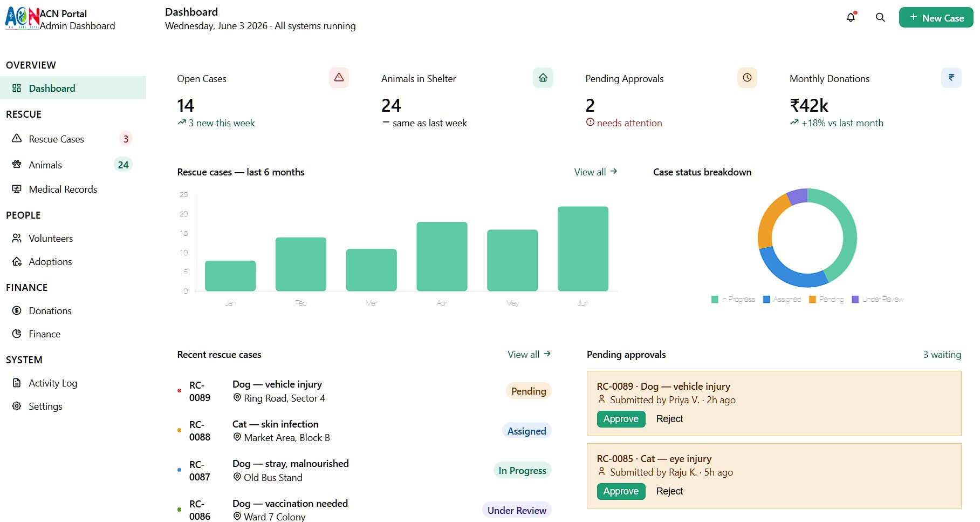This screenshot has width=980, height=522.
Task: Reject case RC-0089 dog vehicle injury
Action: coord(669,419)
